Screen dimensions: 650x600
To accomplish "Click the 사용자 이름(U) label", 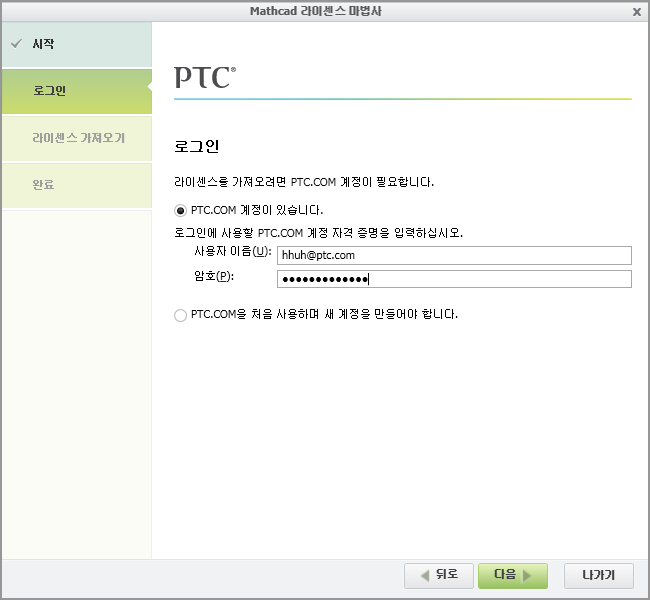I will coord(233,251).
